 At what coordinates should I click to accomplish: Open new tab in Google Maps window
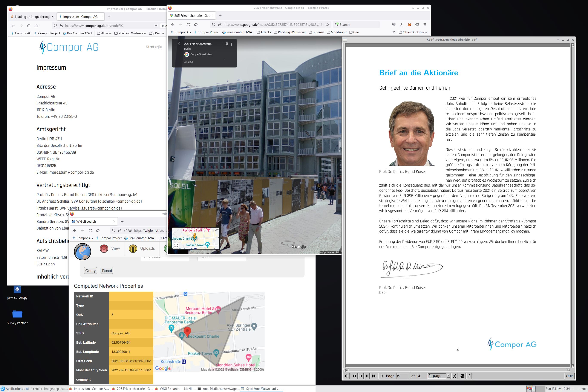tap(220, 15)
